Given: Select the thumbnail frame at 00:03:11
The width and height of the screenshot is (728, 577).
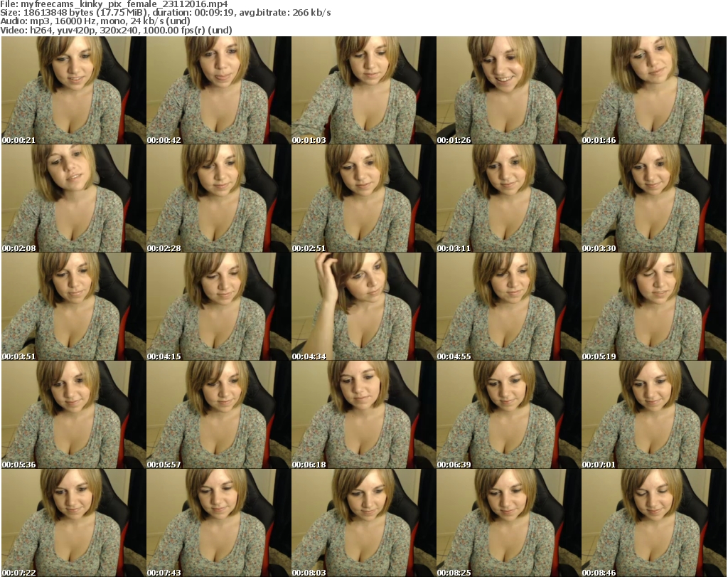Looking at the screenshot, I should (509, 198).
